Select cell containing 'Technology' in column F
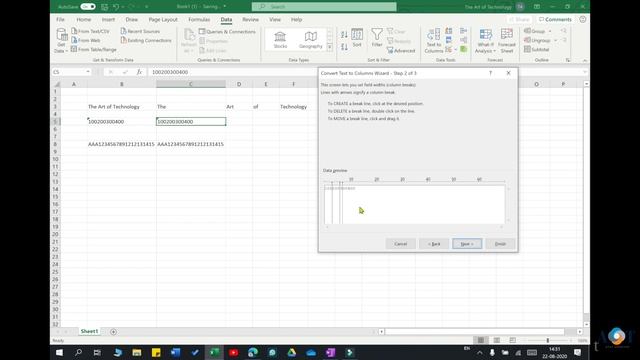The width and height of the screenshot is (640, 360). [x=293, y=107]
